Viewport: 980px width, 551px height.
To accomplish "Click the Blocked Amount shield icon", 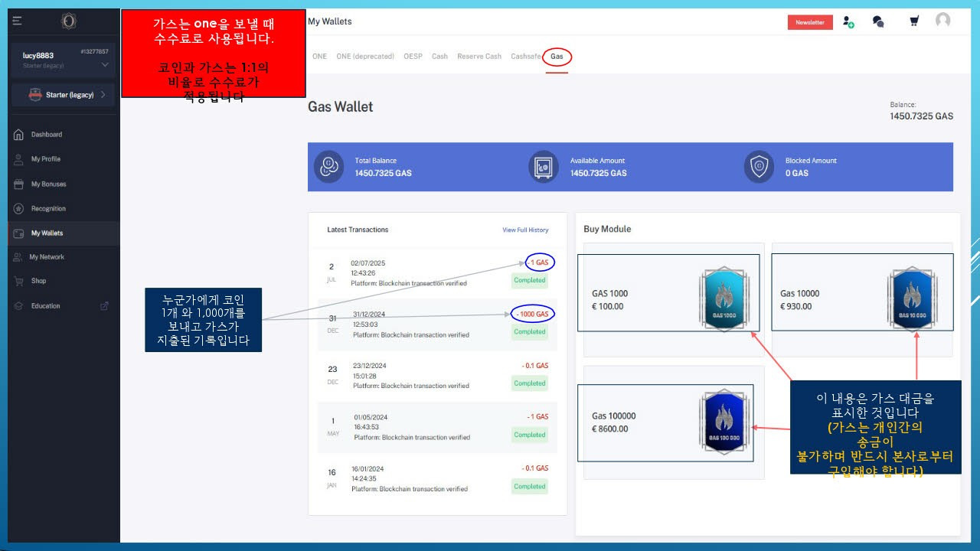I will tap(759, 167).
